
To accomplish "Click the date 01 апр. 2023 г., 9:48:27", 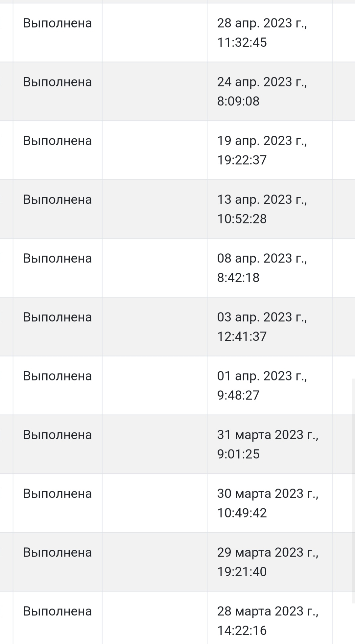I will (x=262, y=385).
